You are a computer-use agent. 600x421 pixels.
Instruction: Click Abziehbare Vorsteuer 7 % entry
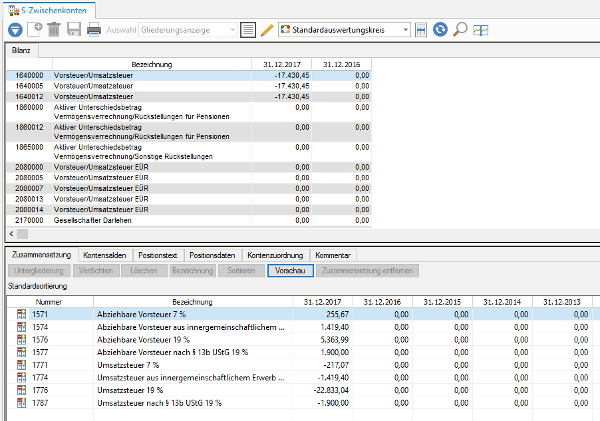pyautogui.click(x=142, y=314)
